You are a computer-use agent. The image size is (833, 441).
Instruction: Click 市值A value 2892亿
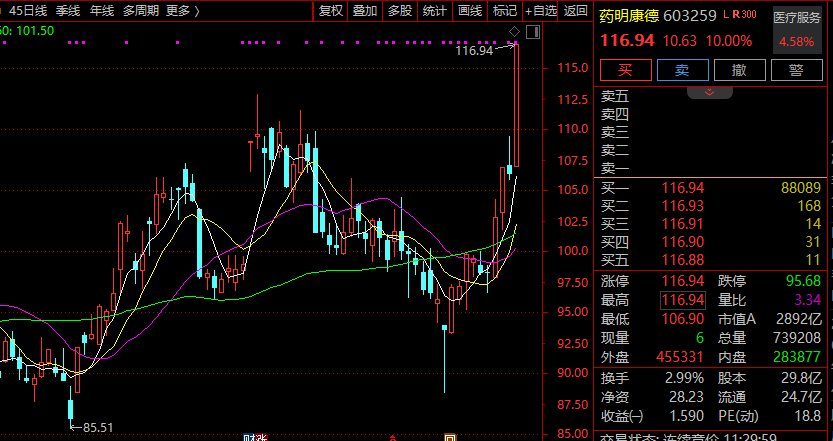click(x=799, y=319)
